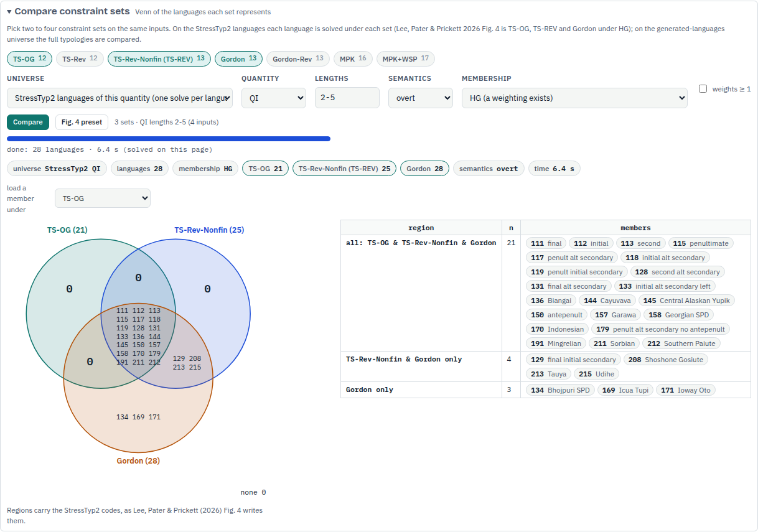The height and width of the screenshot is (532, 758).
Task: Select member 144 Cayuvava
Action: point(607,301)
